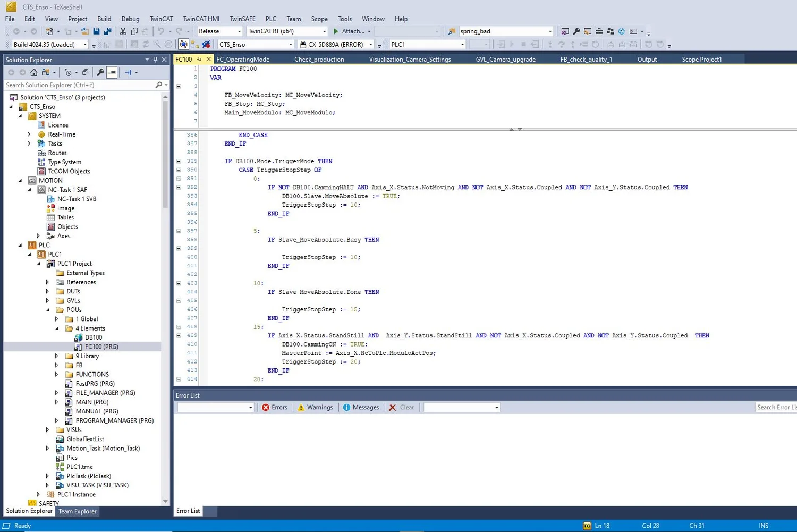This screenshot has width=797, height=532.
Task: Expand the 9 Library folder
Action: (x=57, y=356)
